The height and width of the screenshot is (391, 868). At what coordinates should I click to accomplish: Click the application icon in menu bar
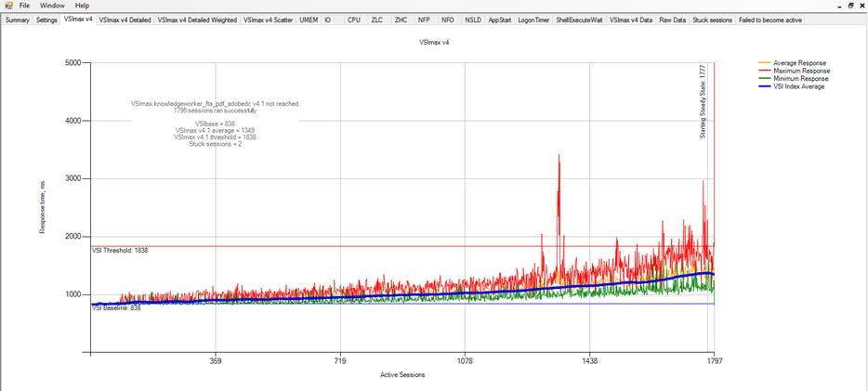[8, 6]
